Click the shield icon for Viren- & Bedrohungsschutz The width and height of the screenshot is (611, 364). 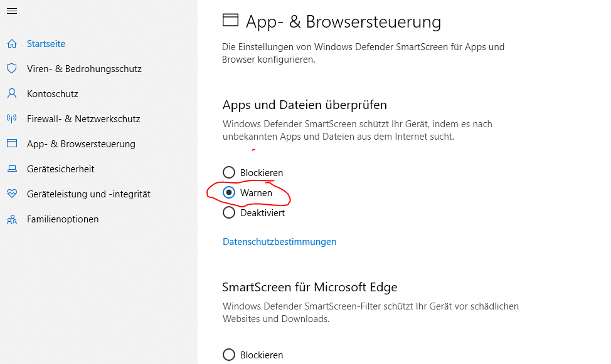click(x=11, y=69)
